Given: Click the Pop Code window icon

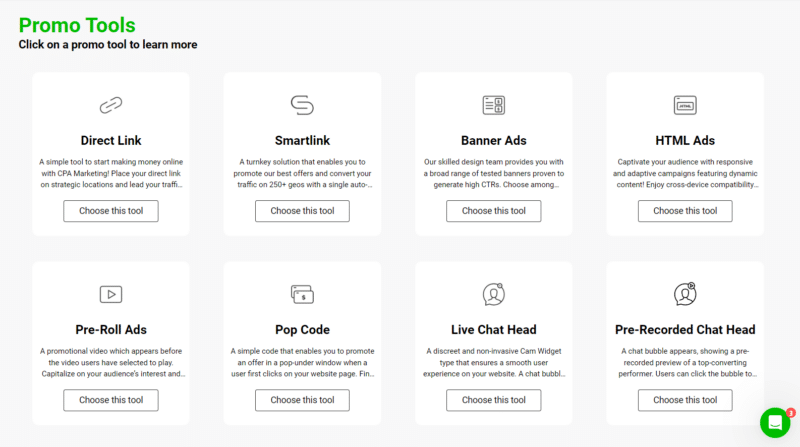Looking at the screenshot, I should click(302, 294).
